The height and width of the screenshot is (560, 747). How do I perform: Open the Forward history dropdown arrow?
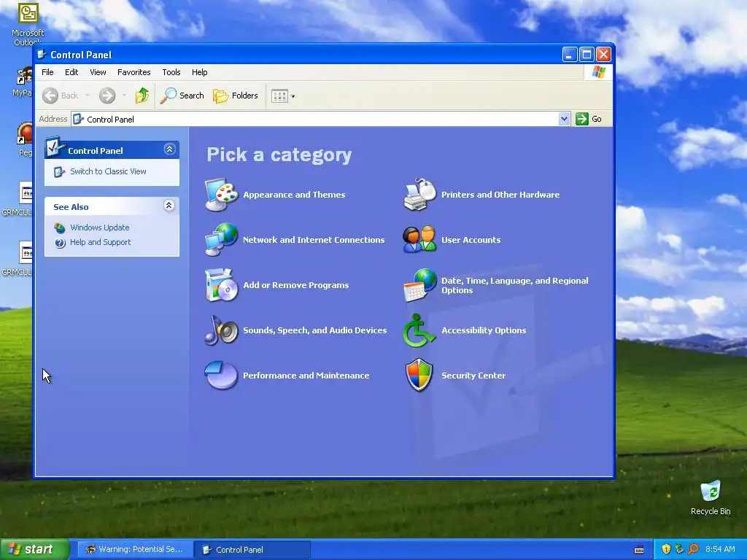click(x=124, y=96)
